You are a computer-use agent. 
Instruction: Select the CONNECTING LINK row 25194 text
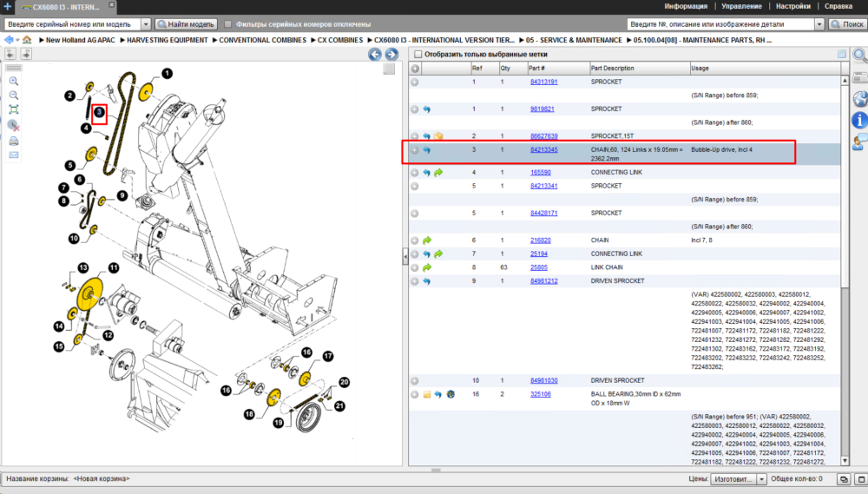click(616, 254)
